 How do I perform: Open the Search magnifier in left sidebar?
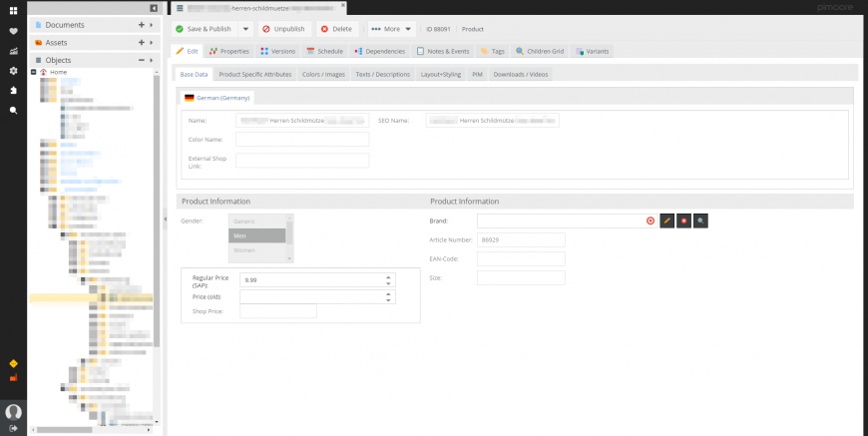(x=14, y=110)
